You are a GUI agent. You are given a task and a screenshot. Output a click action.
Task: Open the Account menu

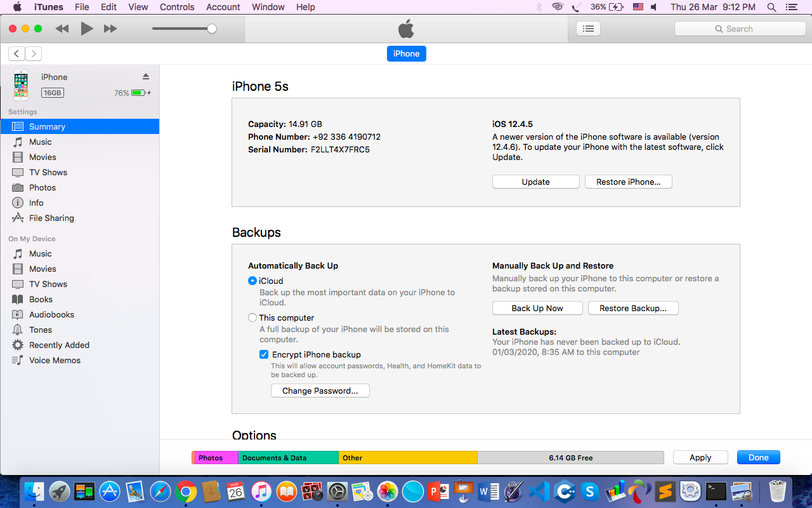pos(223,7)
